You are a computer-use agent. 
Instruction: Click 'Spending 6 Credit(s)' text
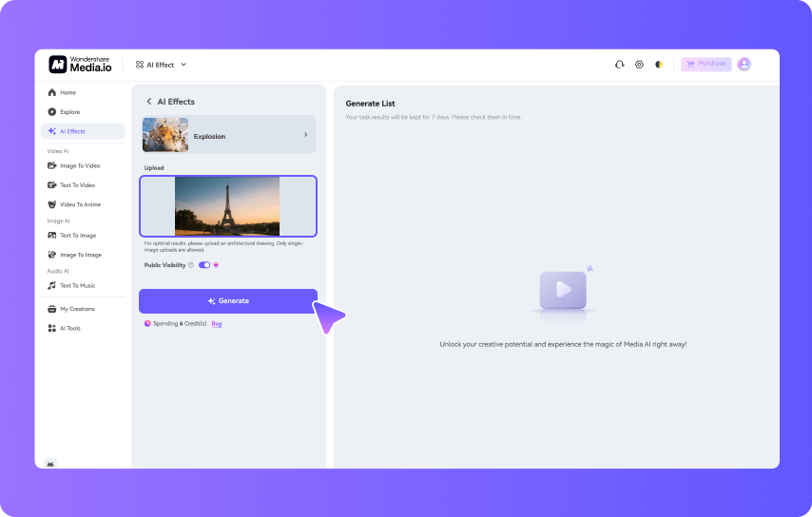[180, 323]
